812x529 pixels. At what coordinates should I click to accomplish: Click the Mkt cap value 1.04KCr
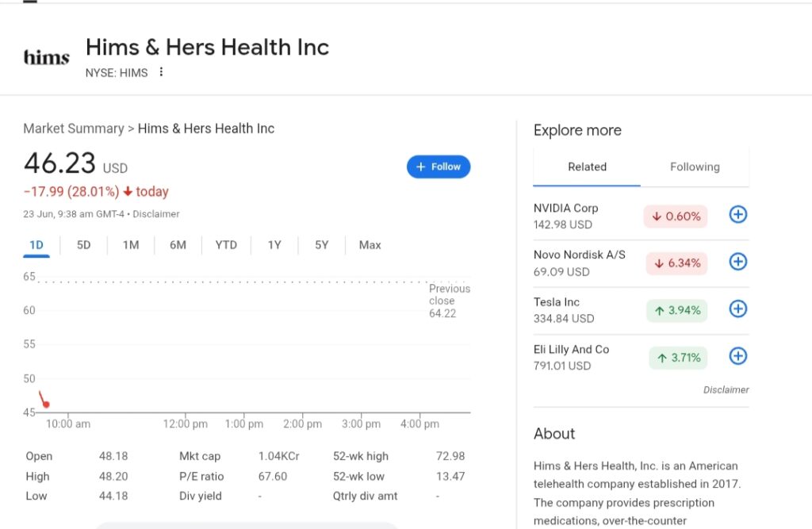coord(278,456)
